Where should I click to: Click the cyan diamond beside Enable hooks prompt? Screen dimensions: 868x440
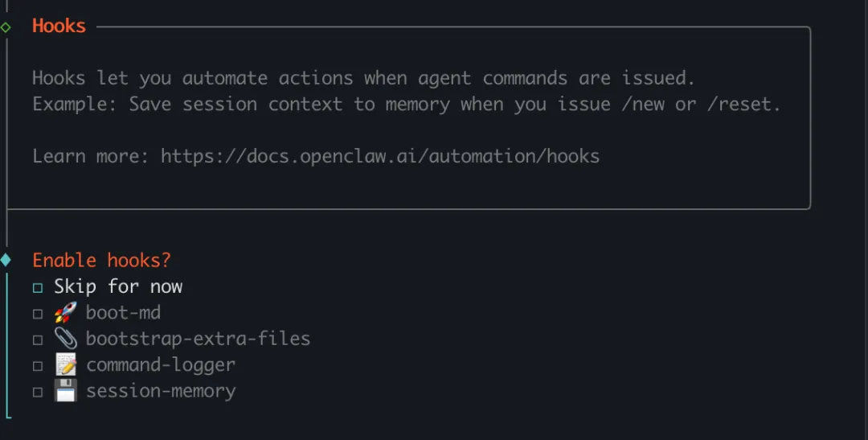click(x=6, y=260)
